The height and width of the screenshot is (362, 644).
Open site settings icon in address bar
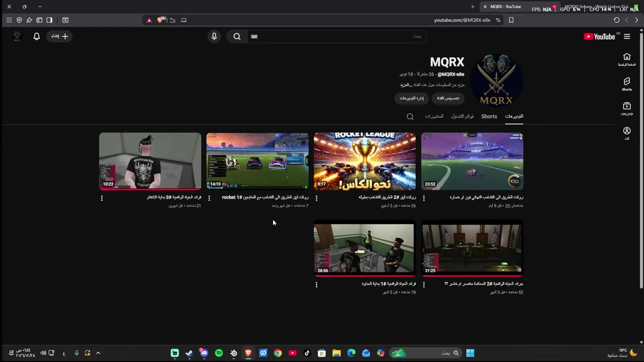coord(498,20)
